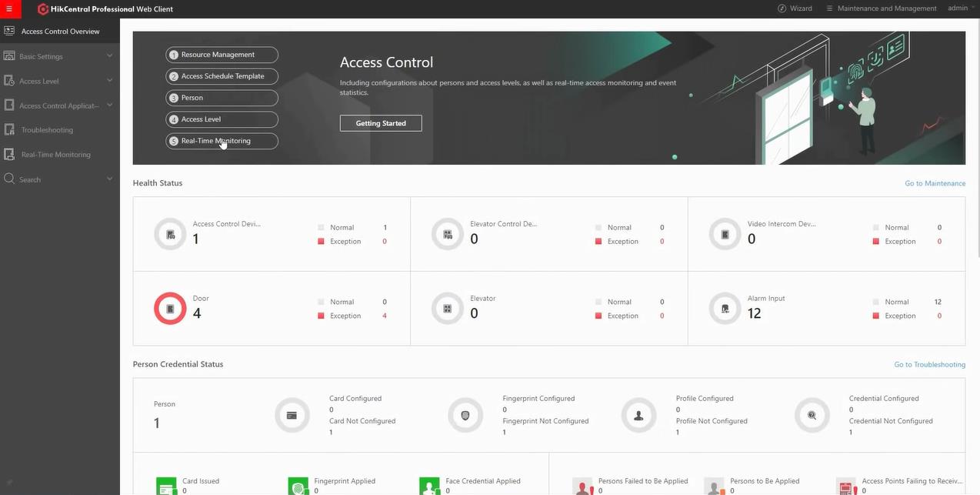The image size is (980, 495).
Task: Click the Elevator Control Device ring icon
Action: click(448, 234)
